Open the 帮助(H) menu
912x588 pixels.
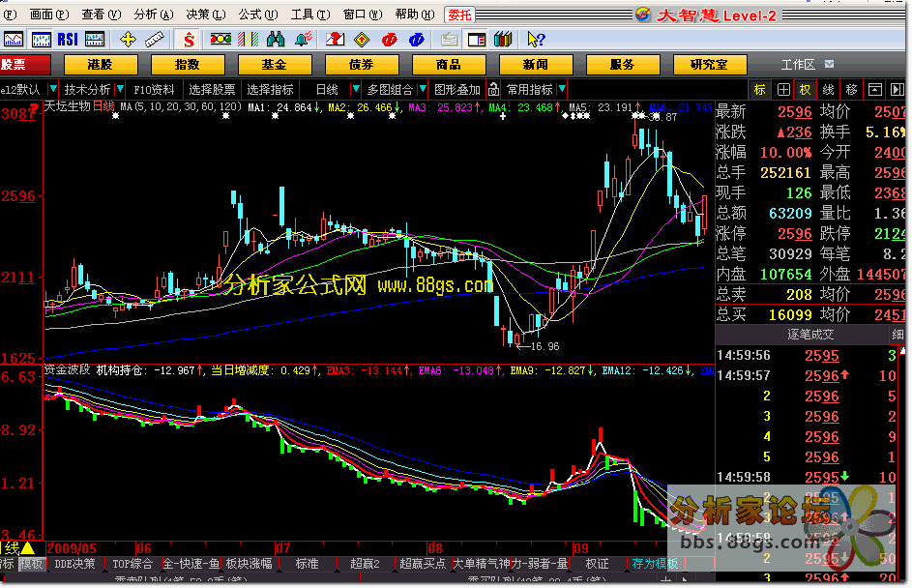point(415,14)
